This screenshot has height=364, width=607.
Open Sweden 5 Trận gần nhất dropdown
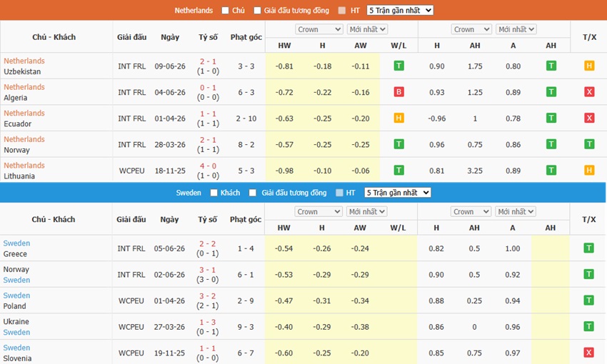[398, 193]
